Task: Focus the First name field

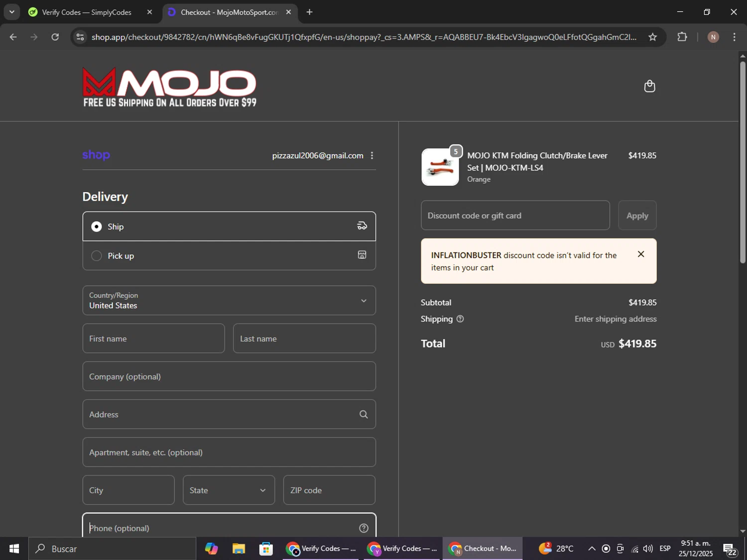Action: coord(153,338)
